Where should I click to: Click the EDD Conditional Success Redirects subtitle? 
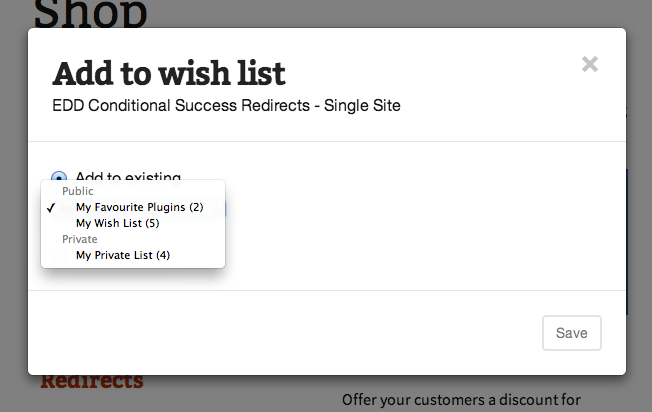pos(226,104)
